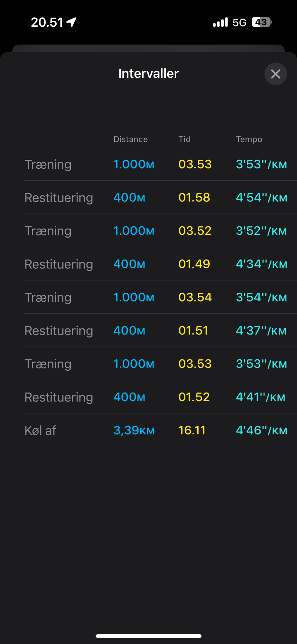The width and height of the screenshot is (297, 644).
Task: Tap the Intervaller title
Action: pyautogui.click(x=148, y=73)
